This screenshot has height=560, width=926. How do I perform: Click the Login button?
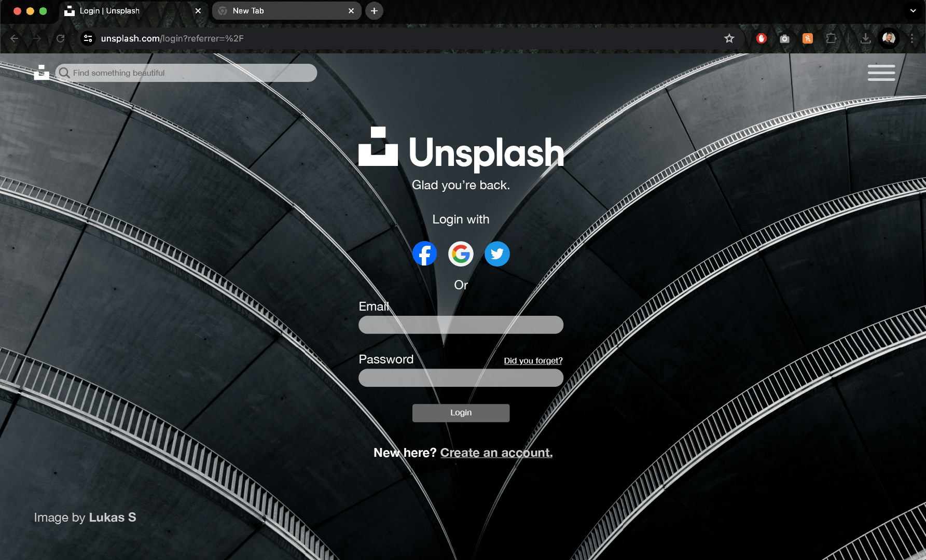461,413
